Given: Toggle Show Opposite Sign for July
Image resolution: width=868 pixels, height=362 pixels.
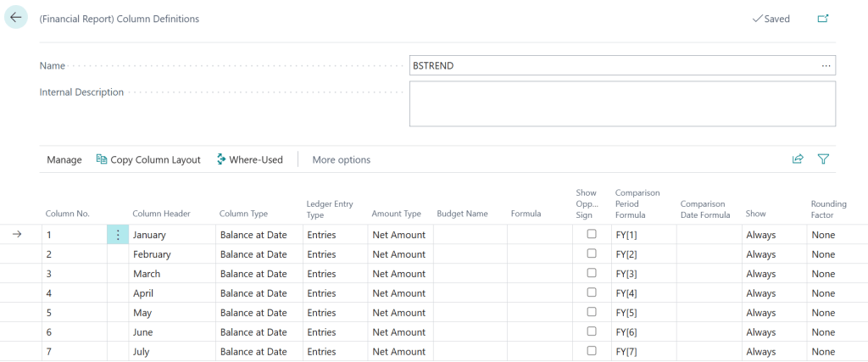Looking at the screenshot, I should point(592,350).
